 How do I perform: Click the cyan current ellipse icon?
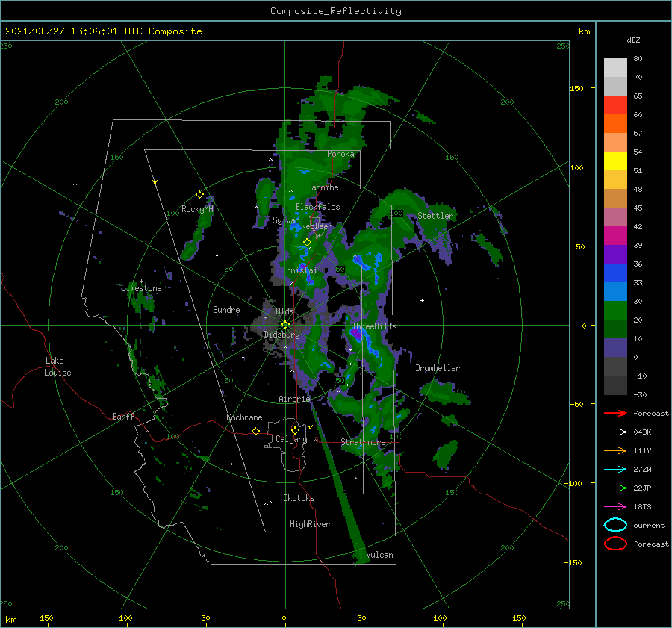(x=615, y=525)
